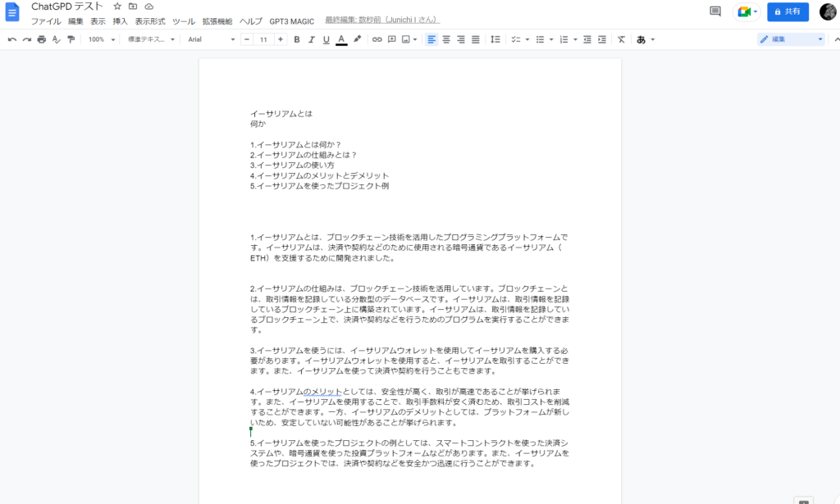Align text to the right
Image resolution: width=840 pixels, height=504 pixels.
pyautogui.click(x=461, y=39)
